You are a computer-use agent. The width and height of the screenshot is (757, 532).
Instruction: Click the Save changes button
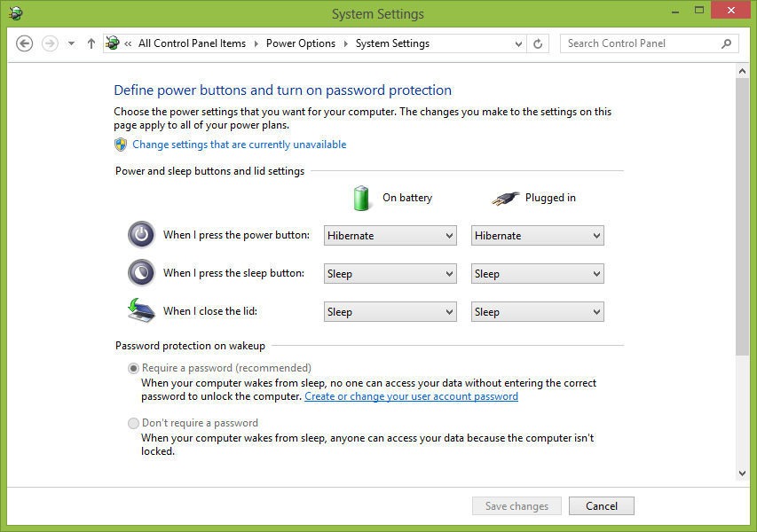pos(516,506)
